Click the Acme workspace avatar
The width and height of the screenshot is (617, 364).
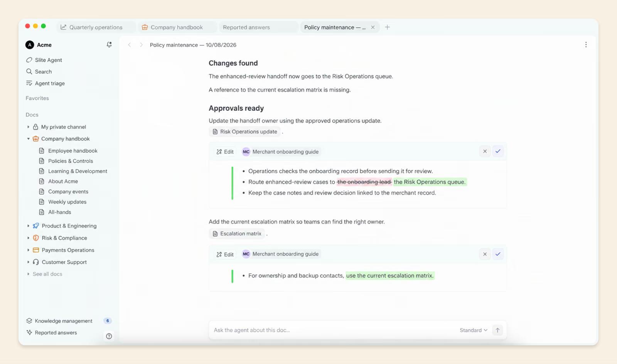(30, 45)
